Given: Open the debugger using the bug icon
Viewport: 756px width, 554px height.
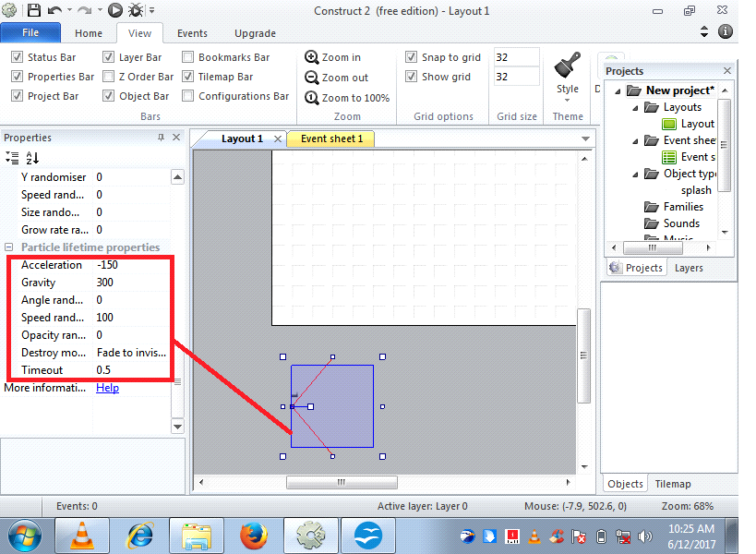Looking at the screenshot, I should 137,10.
